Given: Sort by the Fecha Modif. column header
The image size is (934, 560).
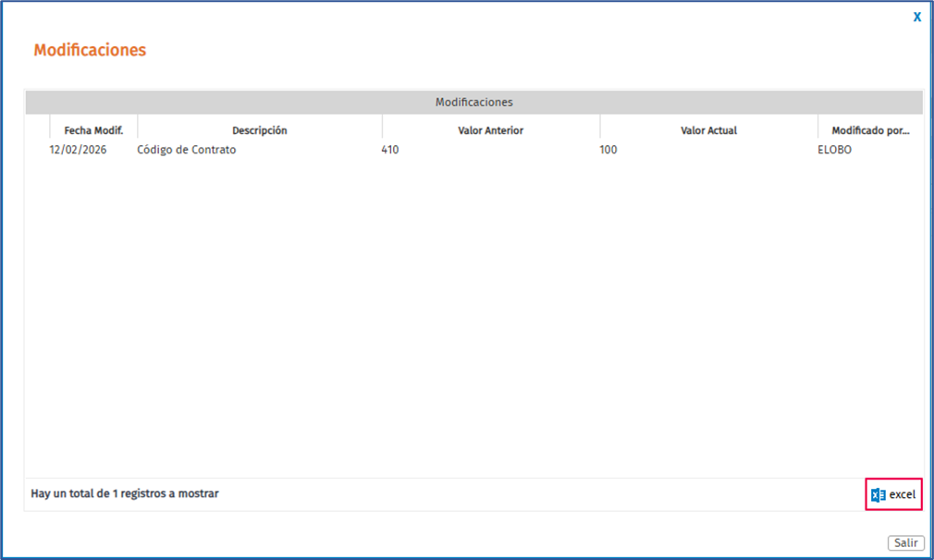Looking at the screenshot, I should [93, 130].
